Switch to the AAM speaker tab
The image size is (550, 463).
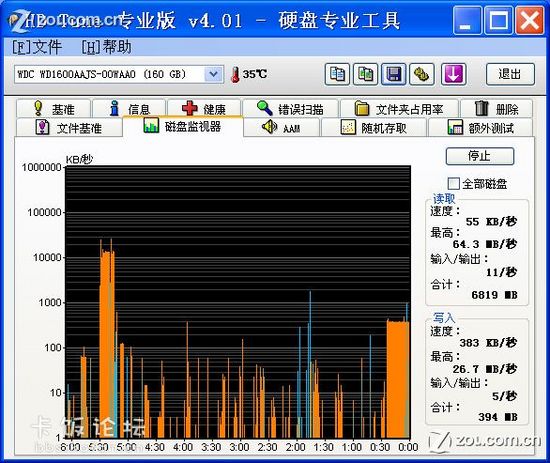[282, 128]
